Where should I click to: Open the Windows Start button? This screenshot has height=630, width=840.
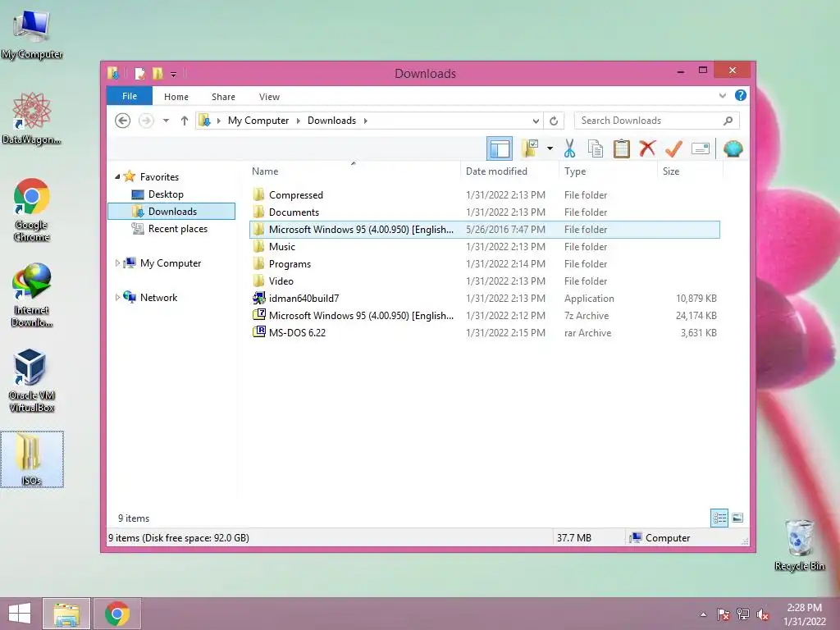(20, 614)
